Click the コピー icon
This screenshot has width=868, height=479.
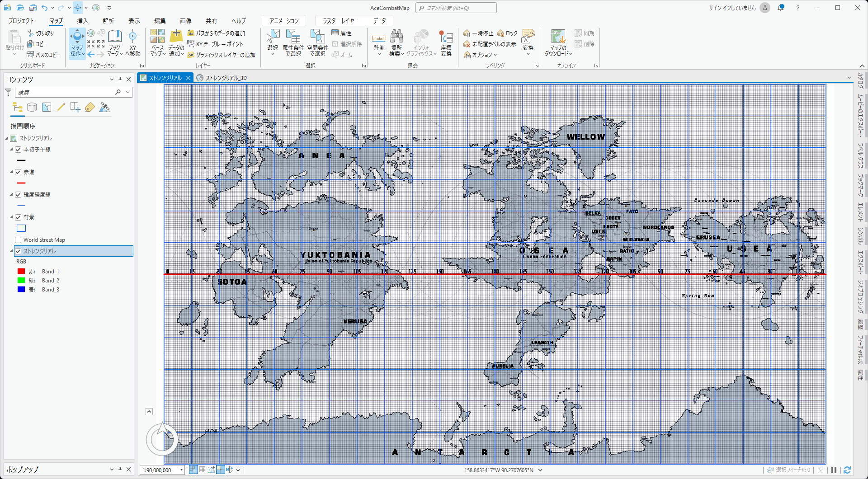click(x=31, y=44)
